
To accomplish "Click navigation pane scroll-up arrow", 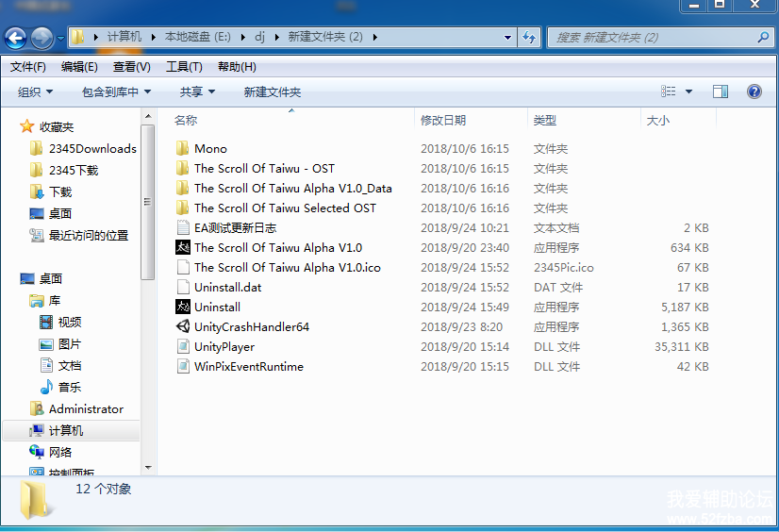I will (x=147, y=116).
